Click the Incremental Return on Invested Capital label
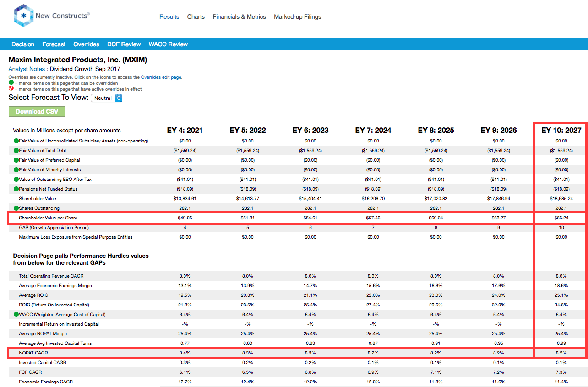 [x=59, y=324]
